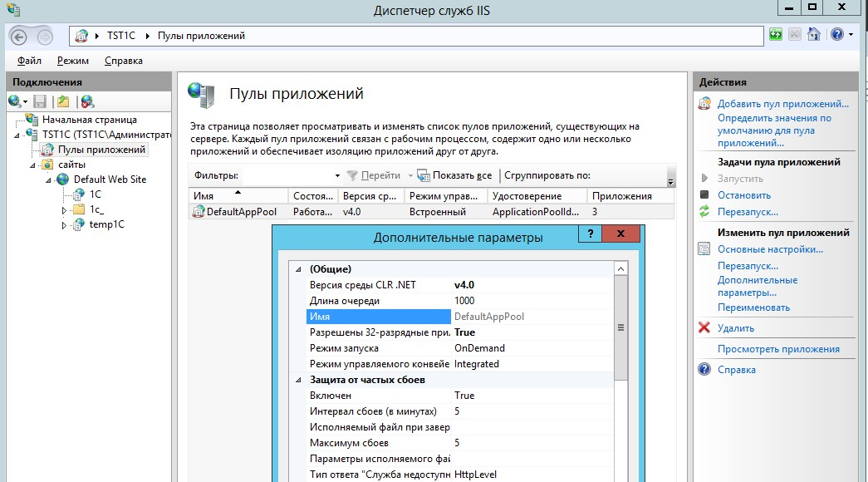Click Остановить in actions panel
Image resolution: width=868 pixels, height=482 pixels.
pos(743,195)
